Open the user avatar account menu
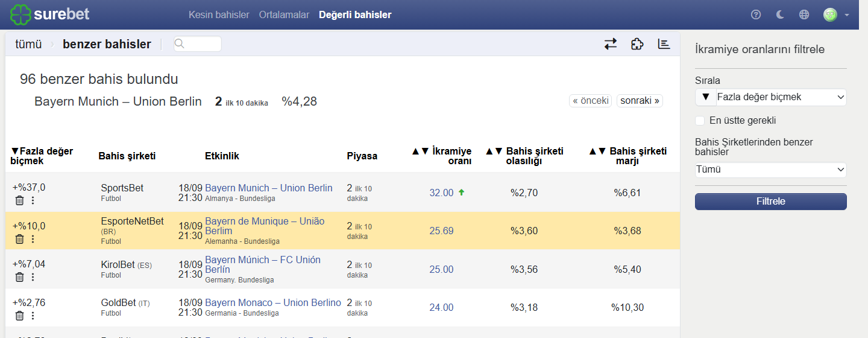Viewport: 868px width, 338px height. [x=836, y=14]
